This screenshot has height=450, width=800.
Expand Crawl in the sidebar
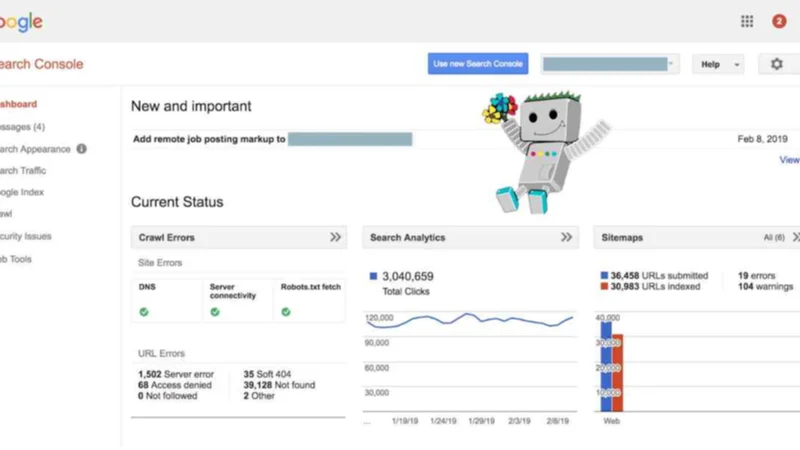(6, 214)
